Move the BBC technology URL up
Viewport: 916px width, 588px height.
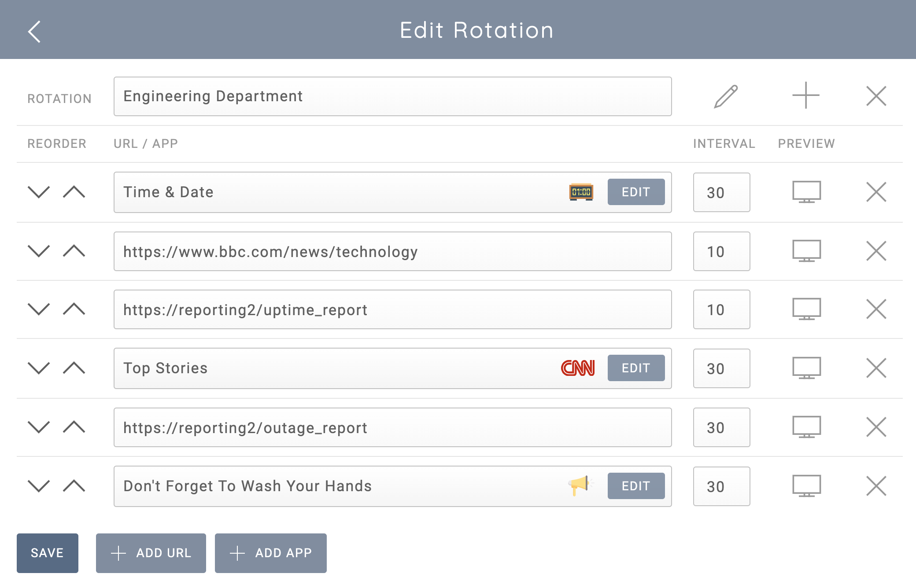[x=74, y=251]
